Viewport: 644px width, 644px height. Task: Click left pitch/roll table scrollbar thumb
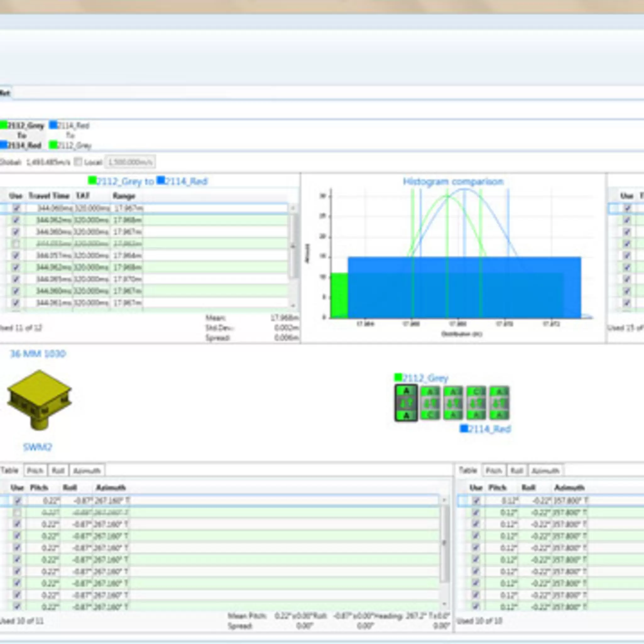pos(444,544)
